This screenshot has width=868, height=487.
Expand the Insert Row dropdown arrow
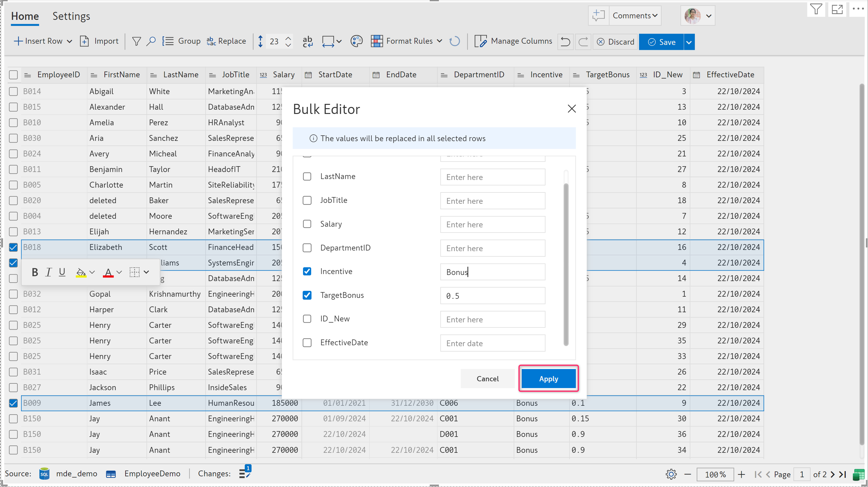point(70,41)
